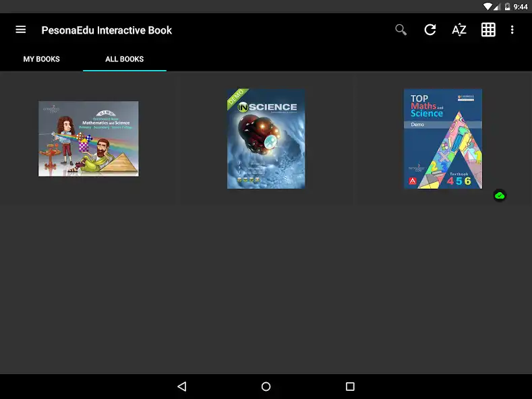Open recent apps overview button
The height and width of the screenshot is (399, 532).
click(x=350, y=386)
